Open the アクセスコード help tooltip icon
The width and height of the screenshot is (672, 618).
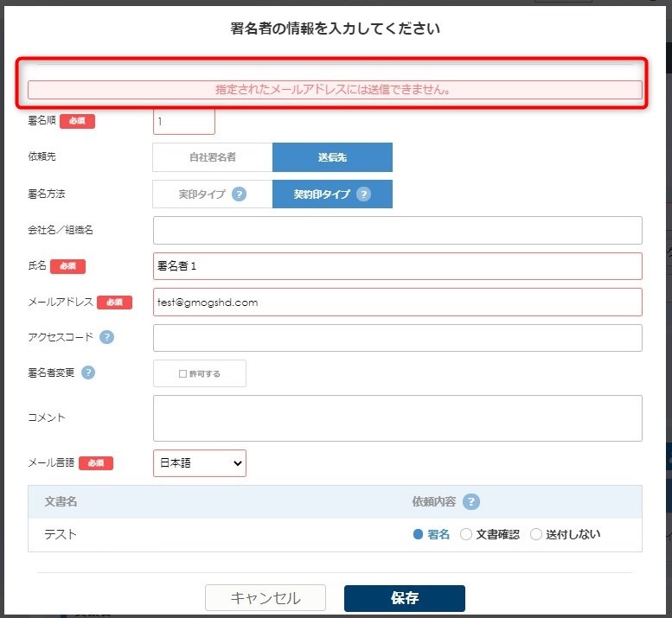pyautogui.click(x=106, y=337)
